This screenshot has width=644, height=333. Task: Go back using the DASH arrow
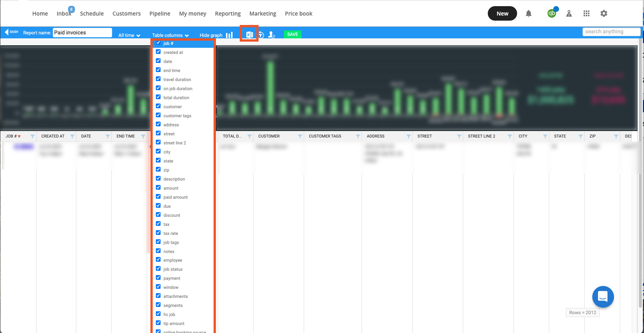coord(11,32)
